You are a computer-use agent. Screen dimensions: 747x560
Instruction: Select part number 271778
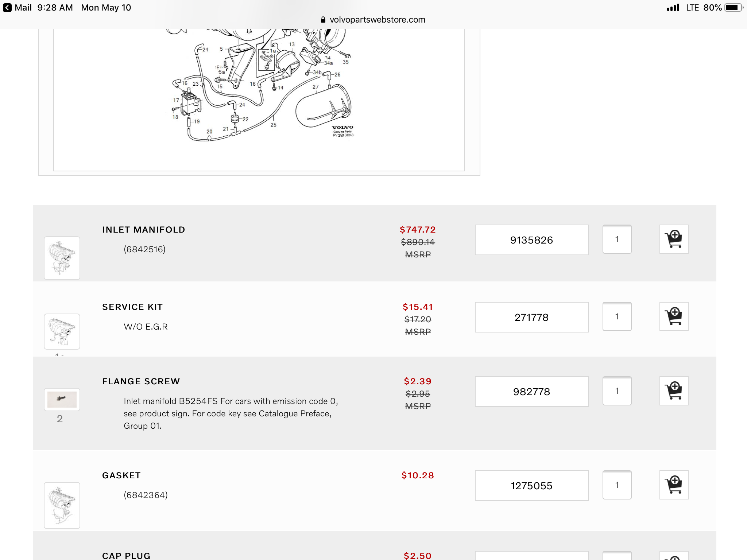(x=531, y=317)
